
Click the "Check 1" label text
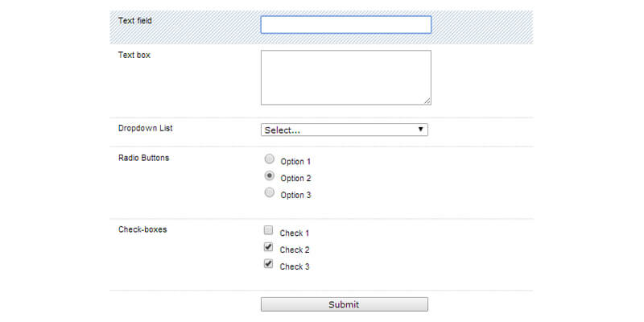295,233
